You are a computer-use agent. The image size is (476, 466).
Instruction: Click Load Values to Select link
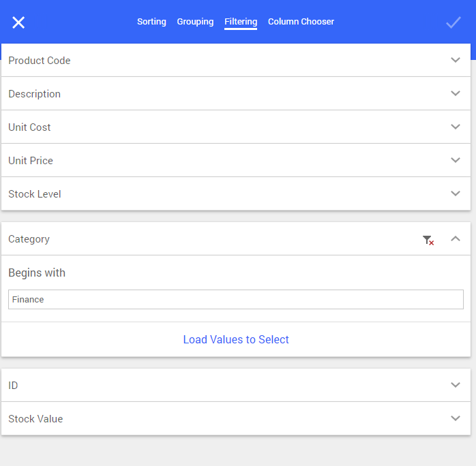point(236,339)
